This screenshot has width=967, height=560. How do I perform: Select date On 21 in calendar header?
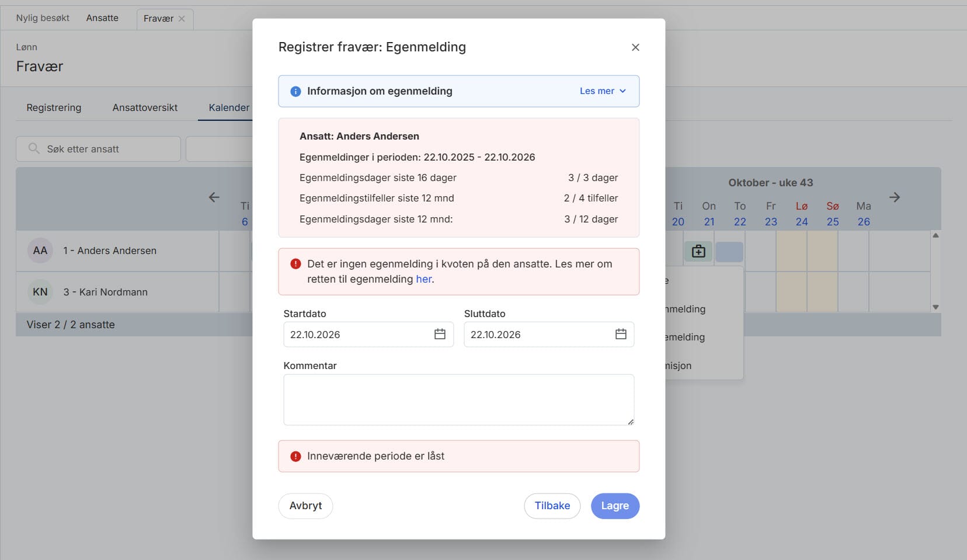click(x=709, y=214)
